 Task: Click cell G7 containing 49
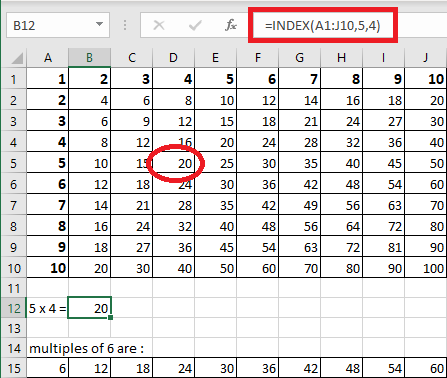tap(300, 205)
